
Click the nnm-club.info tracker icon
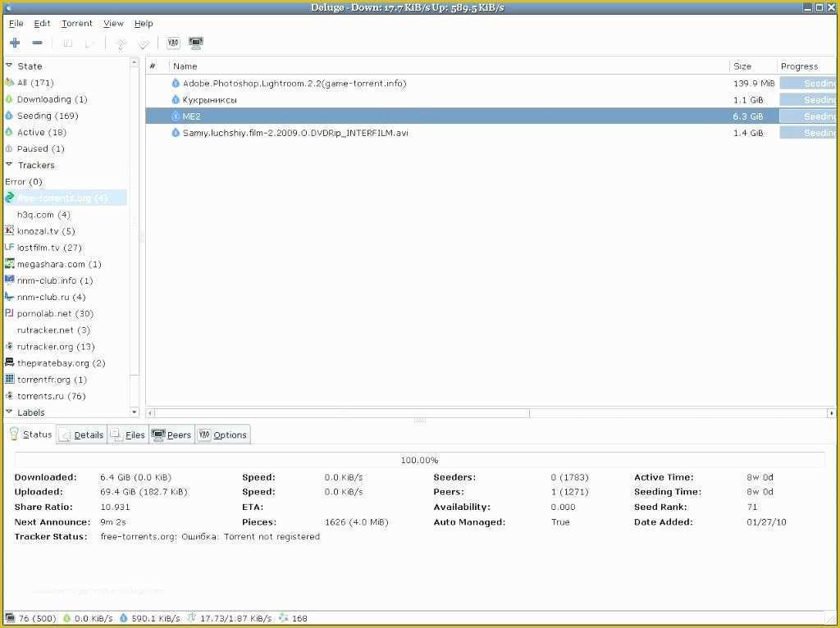click(9, 280)
